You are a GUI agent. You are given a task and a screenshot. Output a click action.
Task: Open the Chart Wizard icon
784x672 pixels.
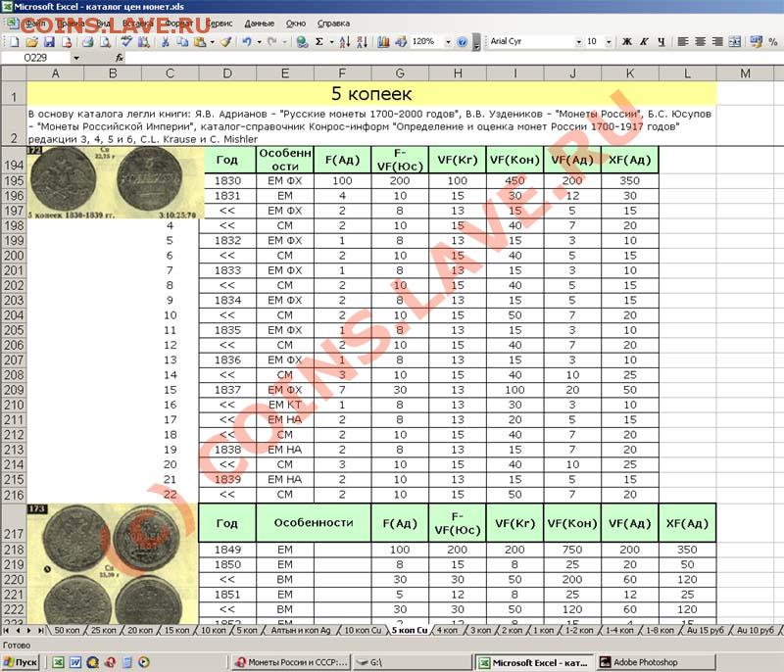pyautogui.click(x=383, y=42)
